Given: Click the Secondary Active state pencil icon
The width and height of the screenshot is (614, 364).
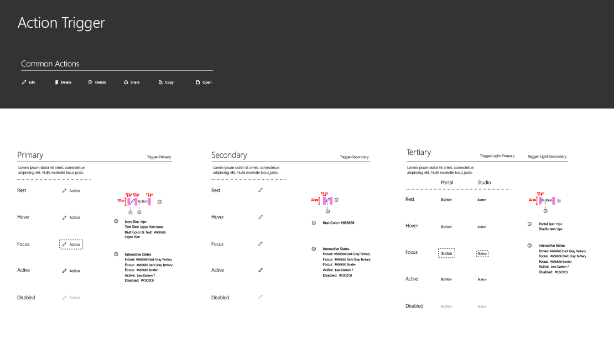Looking at the screenshot, I should point(261,271).
